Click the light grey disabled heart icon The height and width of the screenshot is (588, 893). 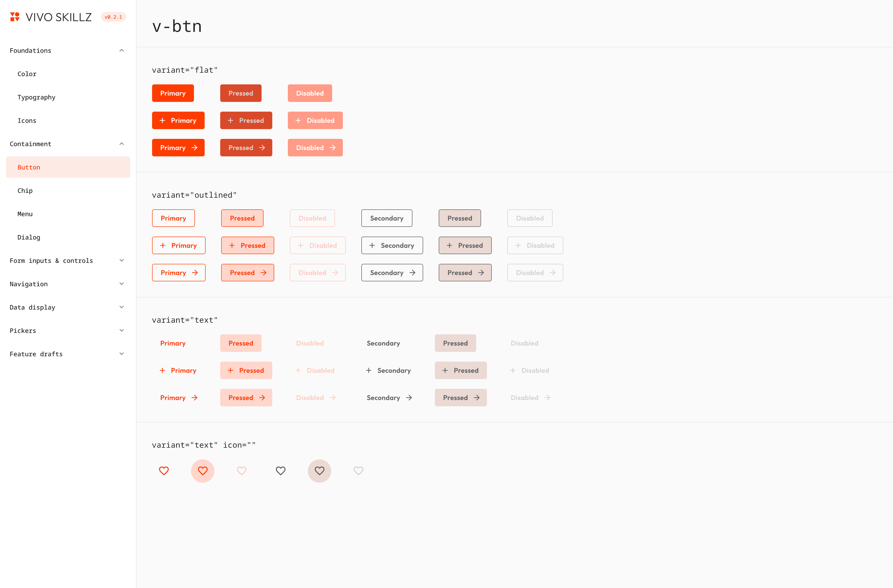tap(359, 471)
